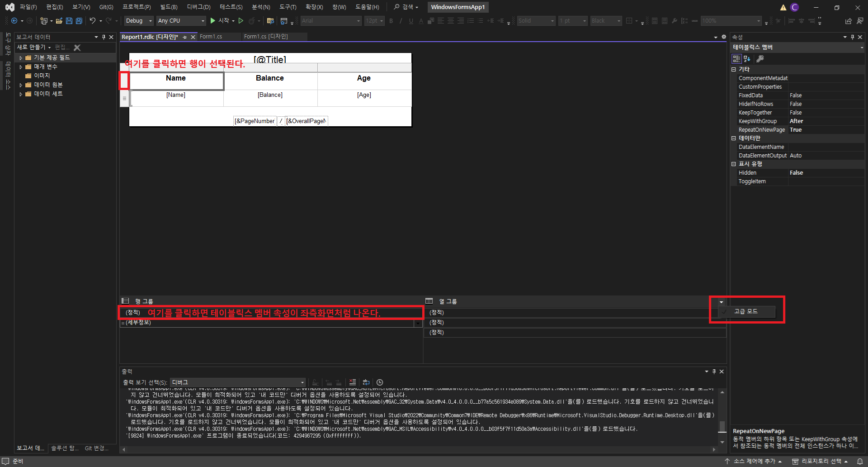Click the property pages wrench icon

pyautogui.click(x=760, y=59)
